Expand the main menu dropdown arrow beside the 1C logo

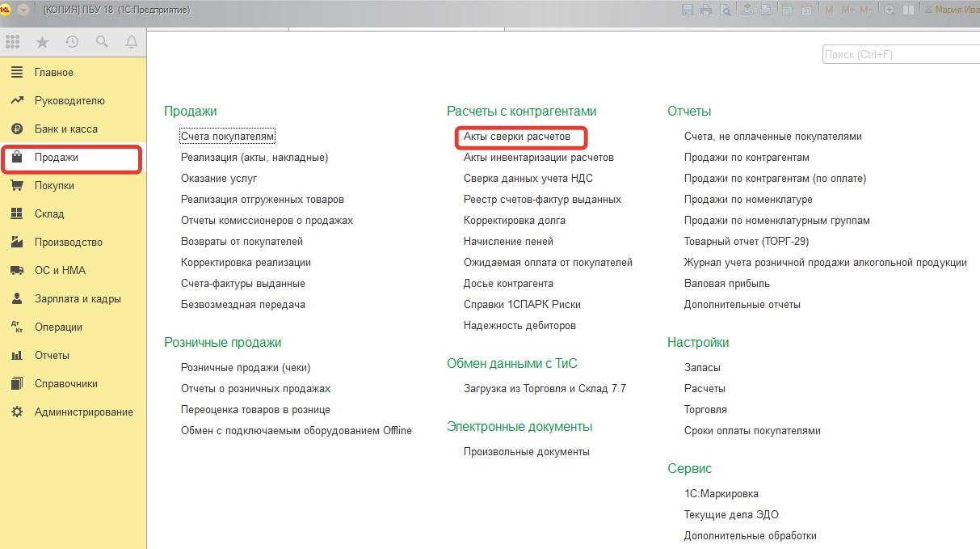pyautogui.click(x=23, y=10)
